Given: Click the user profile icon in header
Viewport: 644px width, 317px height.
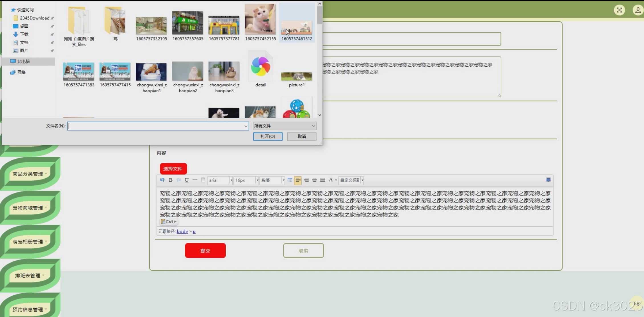Looking at the screenshot, I should pos(638,10).
